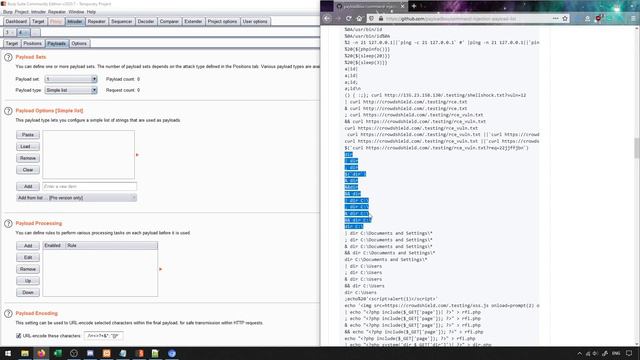Image resolution: width=640 pixels, height=360 pixels.
Task: Switch to the Extender tab
Action: [x=193, y=22]
